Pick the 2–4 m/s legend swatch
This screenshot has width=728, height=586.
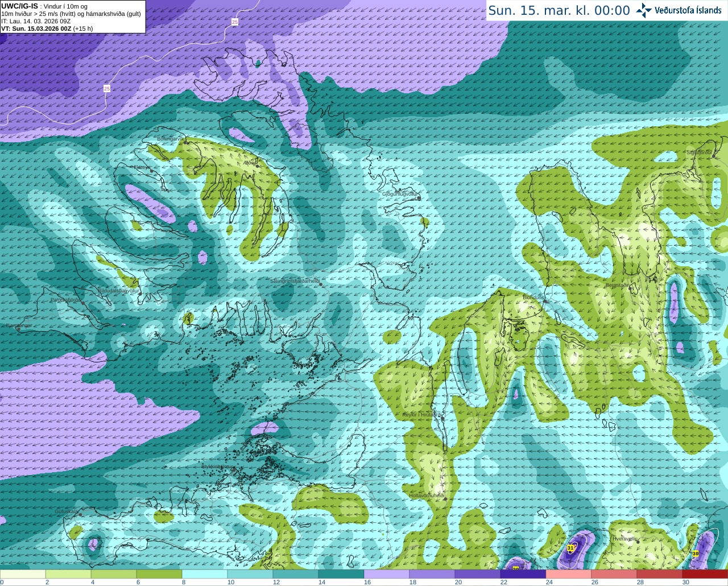click(68, 574)
